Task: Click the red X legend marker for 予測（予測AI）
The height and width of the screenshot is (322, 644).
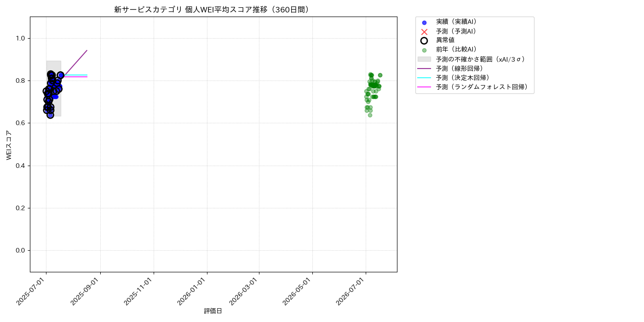Action: coord(424,32)
